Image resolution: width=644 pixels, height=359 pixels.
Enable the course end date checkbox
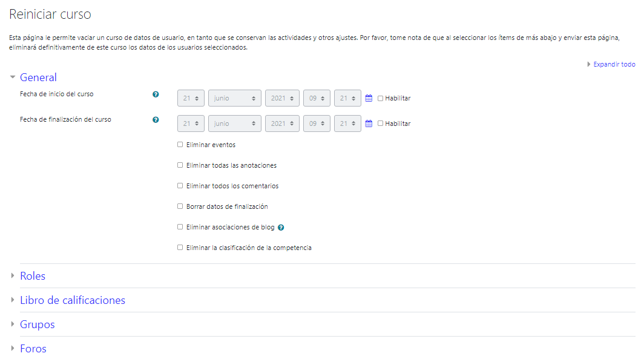tap(381, 124)
